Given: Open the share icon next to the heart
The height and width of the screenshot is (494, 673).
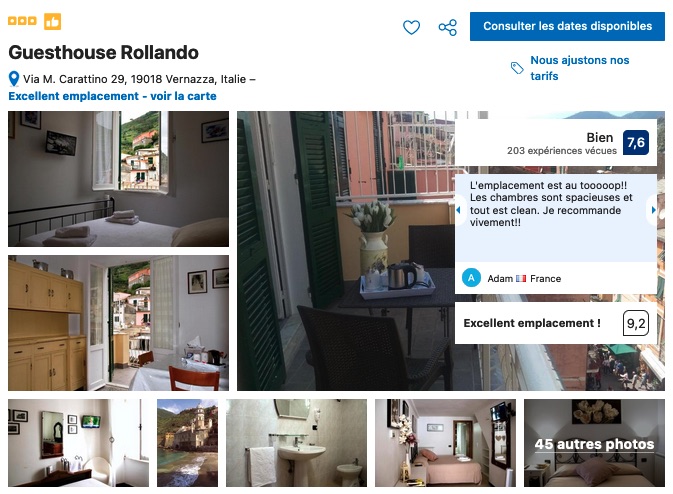Looking at the screenshot, I should [x=448, y=27].
